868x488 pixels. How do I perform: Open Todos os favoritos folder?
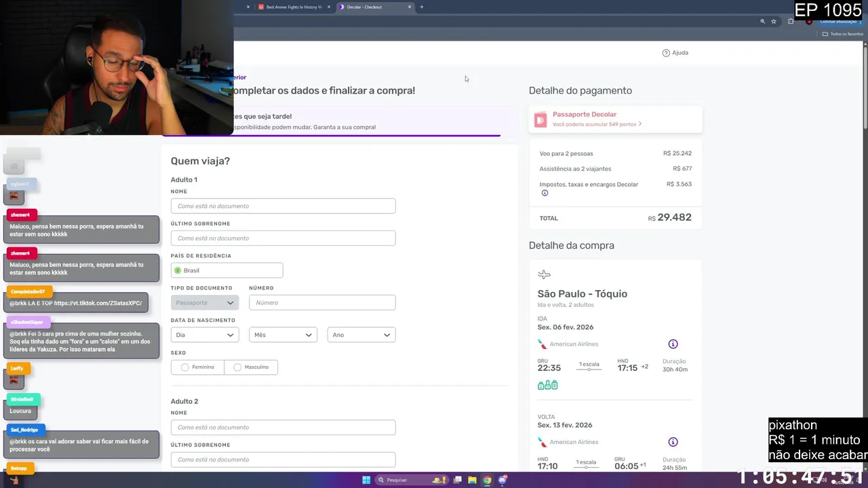(x=843, y=34)
